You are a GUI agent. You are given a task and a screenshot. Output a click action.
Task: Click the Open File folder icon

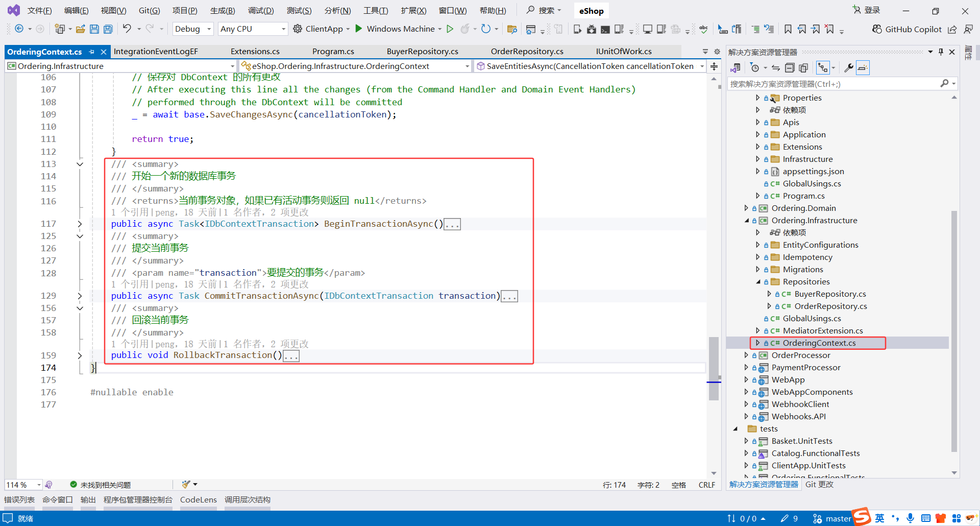click(81, 29)
